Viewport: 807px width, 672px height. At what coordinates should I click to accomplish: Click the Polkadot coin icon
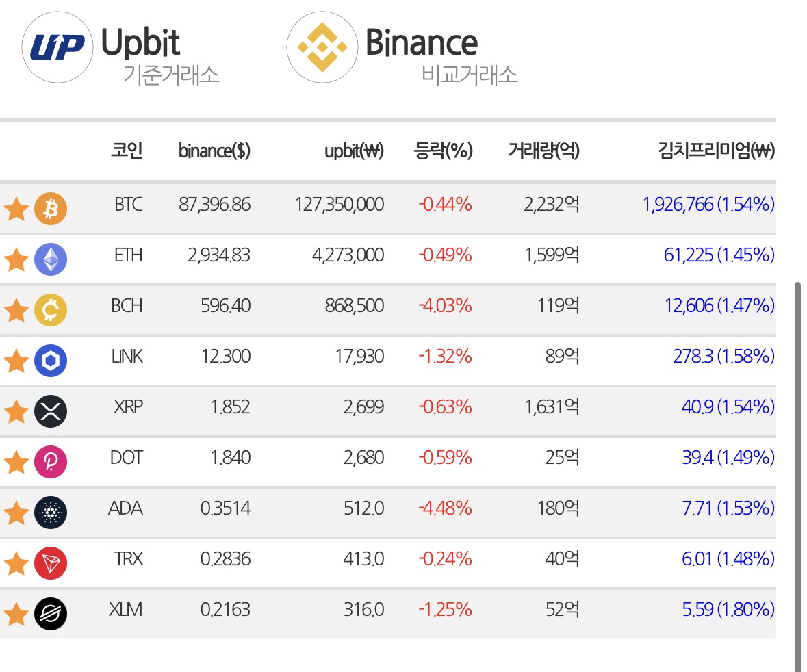[51, 461]
